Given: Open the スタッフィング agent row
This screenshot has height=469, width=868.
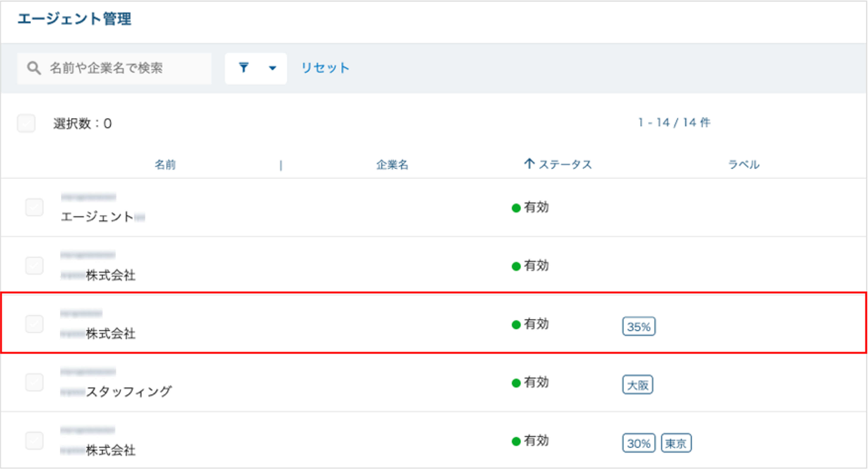Looking at the screenshot, I should (x=434, y=382).
